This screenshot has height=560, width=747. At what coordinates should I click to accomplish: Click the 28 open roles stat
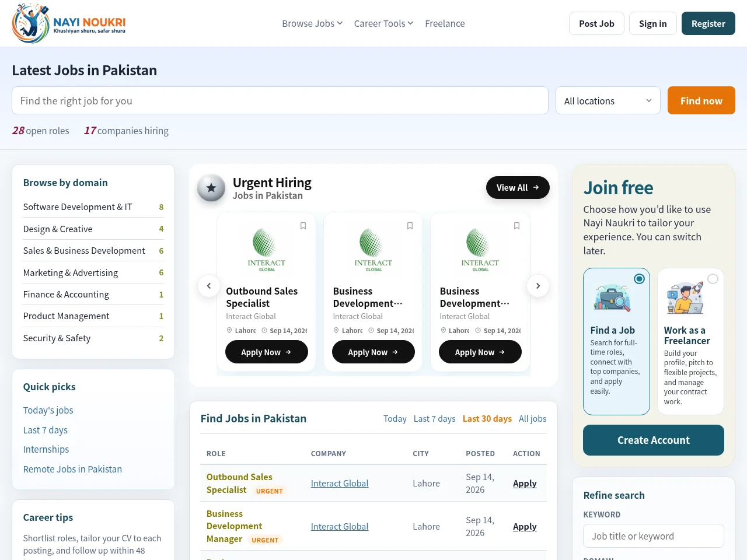pos(41,131)
